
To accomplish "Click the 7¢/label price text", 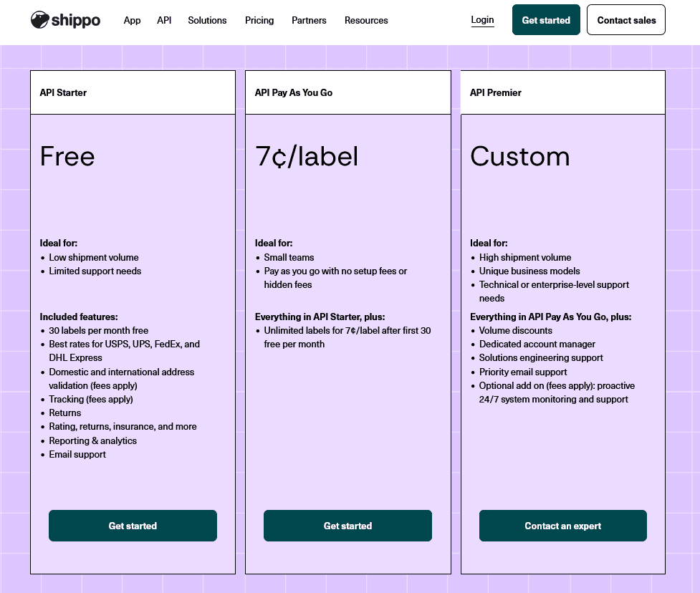I will point(307,157).
